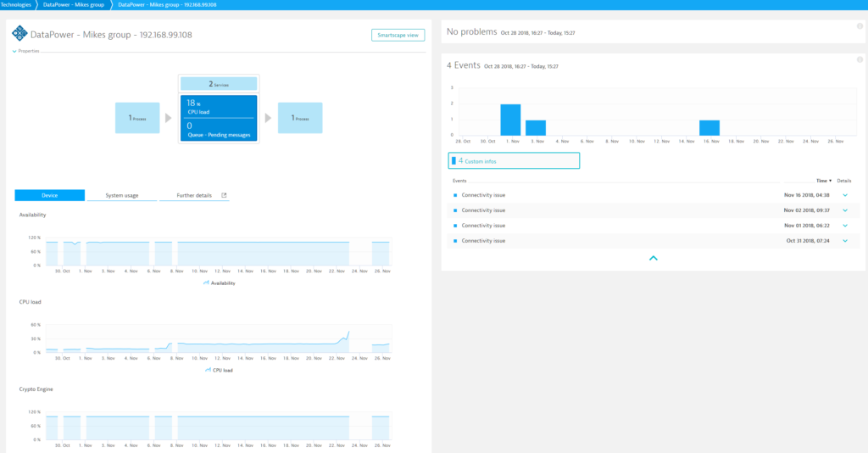This screenshot has width=868, height=453.
Task: Expand details of Nov 16 2018 Connectivity issue
Action: pyautogui.click(x=845, y=195)
